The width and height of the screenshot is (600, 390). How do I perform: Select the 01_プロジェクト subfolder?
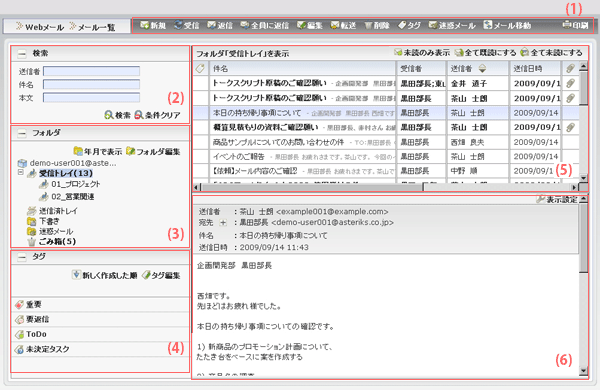[76, 184]
